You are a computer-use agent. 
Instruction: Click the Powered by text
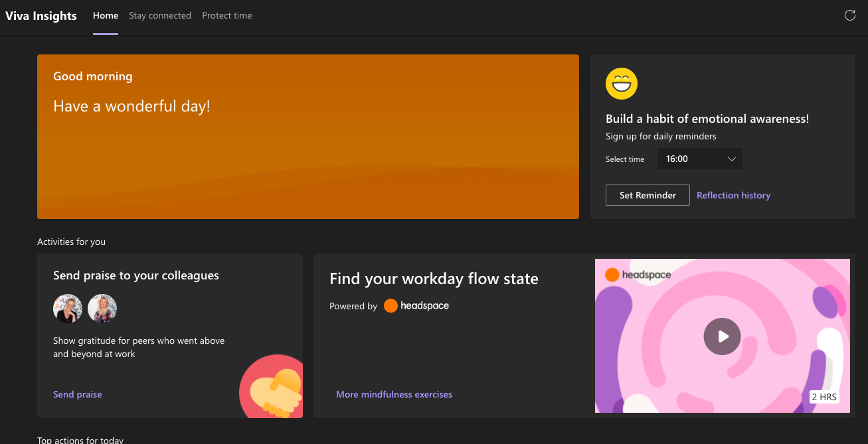(x=353, y=306)
